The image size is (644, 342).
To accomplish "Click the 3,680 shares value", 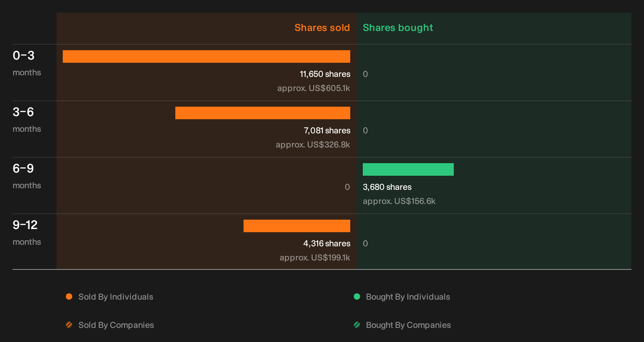I will (387, 187).
